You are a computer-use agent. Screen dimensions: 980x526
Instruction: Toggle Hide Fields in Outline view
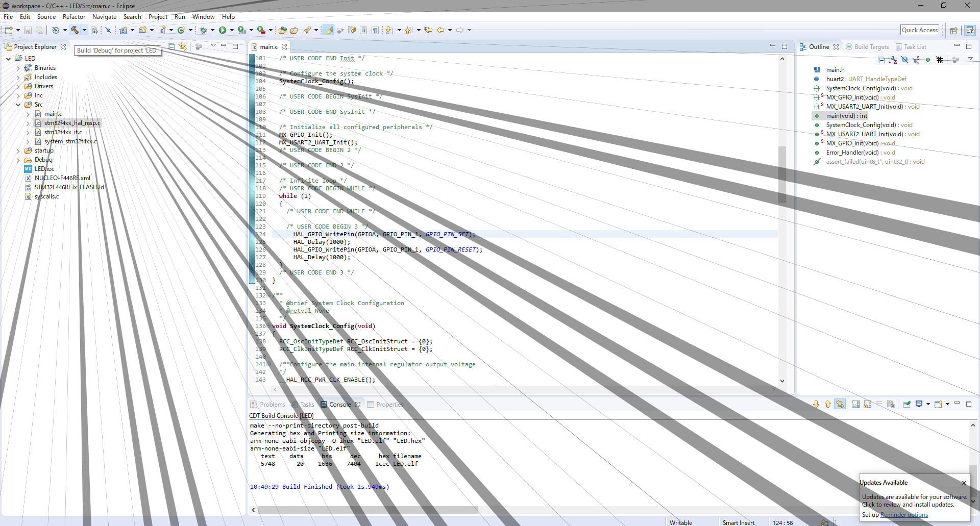tap(904, 60)
